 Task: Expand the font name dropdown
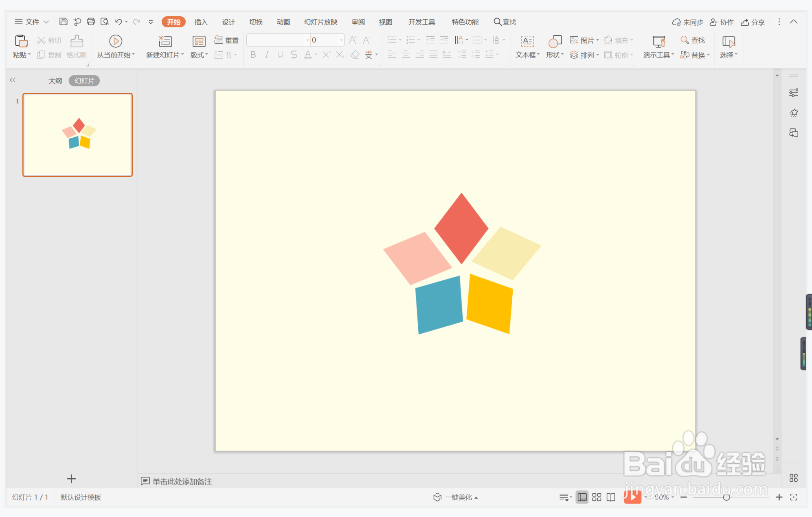coord(307,40)
